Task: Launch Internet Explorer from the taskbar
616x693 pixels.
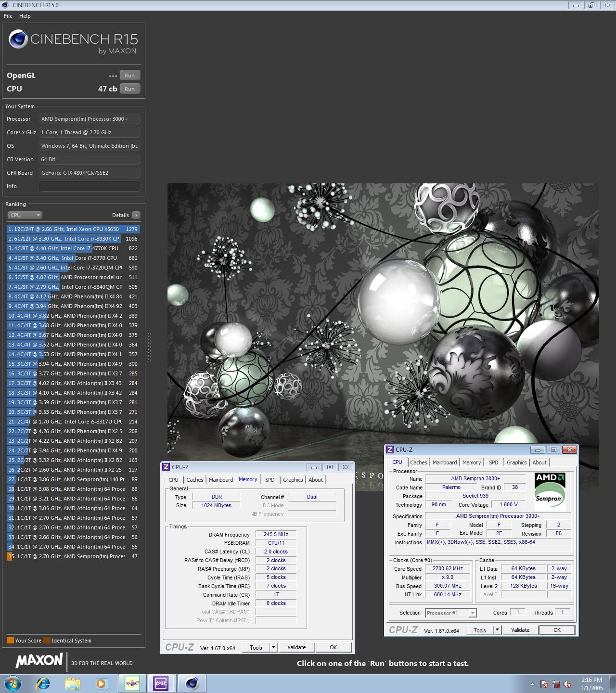Action: pyautogui.click(x=43, y=683)
